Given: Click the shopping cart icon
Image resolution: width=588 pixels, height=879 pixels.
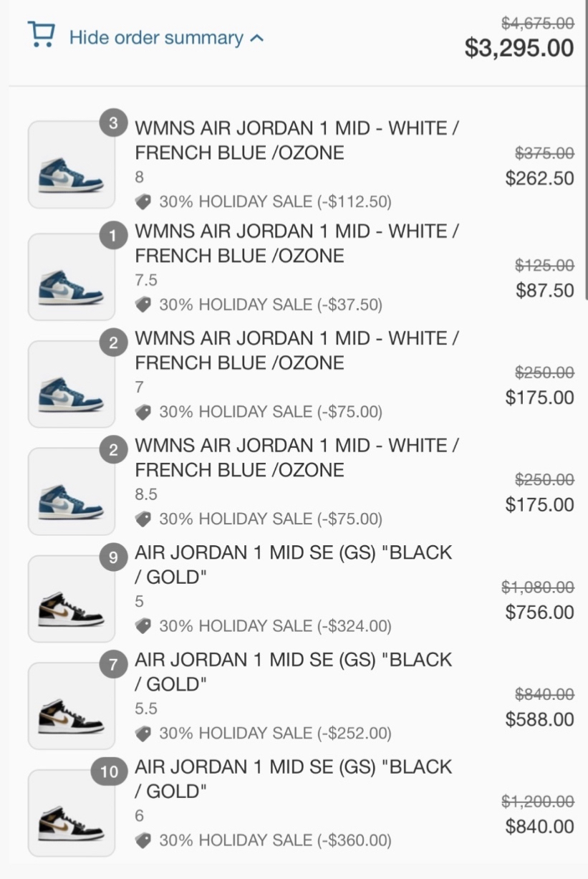Looking at the screenshot, I should click(41, 34).
